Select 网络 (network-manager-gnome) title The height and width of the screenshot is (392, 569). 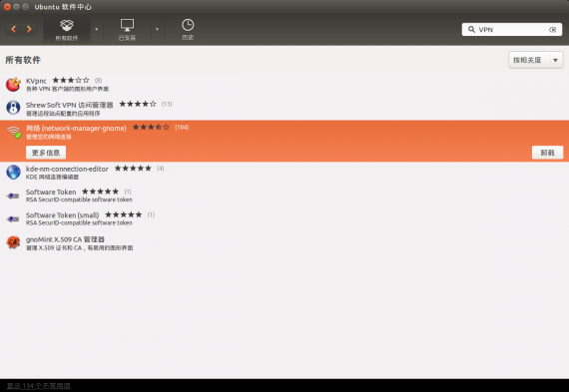click(76, 128)
